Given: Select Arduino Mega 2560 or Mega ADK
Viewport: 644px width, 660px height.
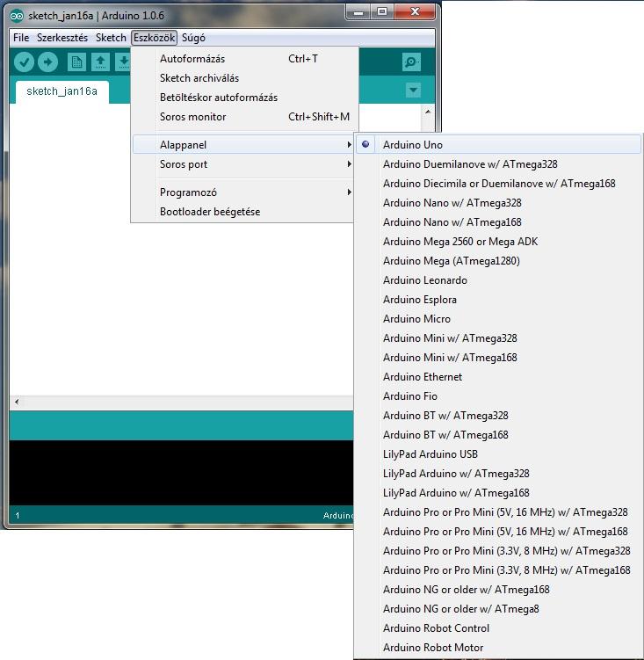Looking at the screenshot, I should coord(498,241).
